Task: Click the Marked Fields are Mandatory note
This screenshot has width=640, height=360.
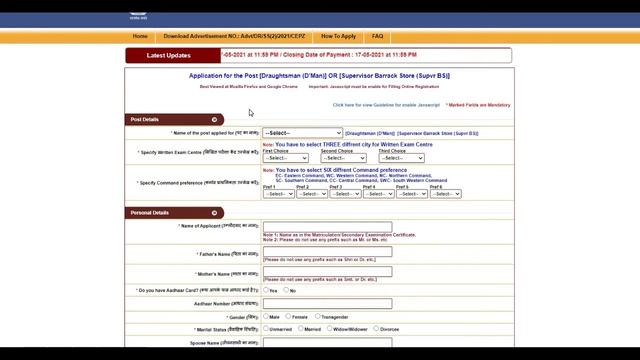Action: 478,105
